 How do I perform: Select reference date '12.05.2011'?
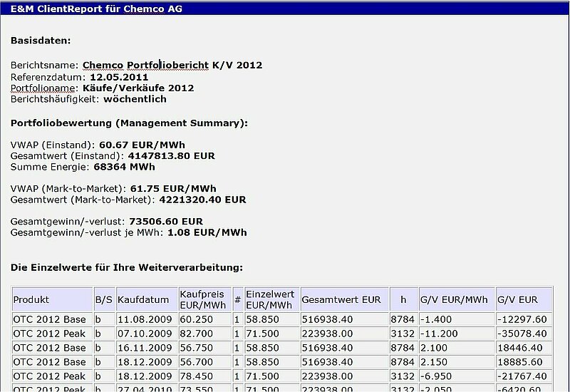[x=119, y=77]
